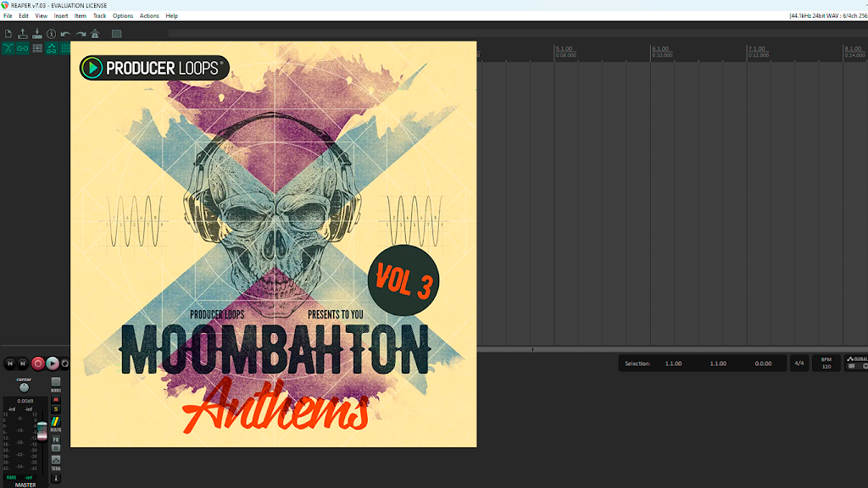Click the audio device info 44.1kHz 24bit WAV
Screen dimensions: 868x488
coord(828,16)
